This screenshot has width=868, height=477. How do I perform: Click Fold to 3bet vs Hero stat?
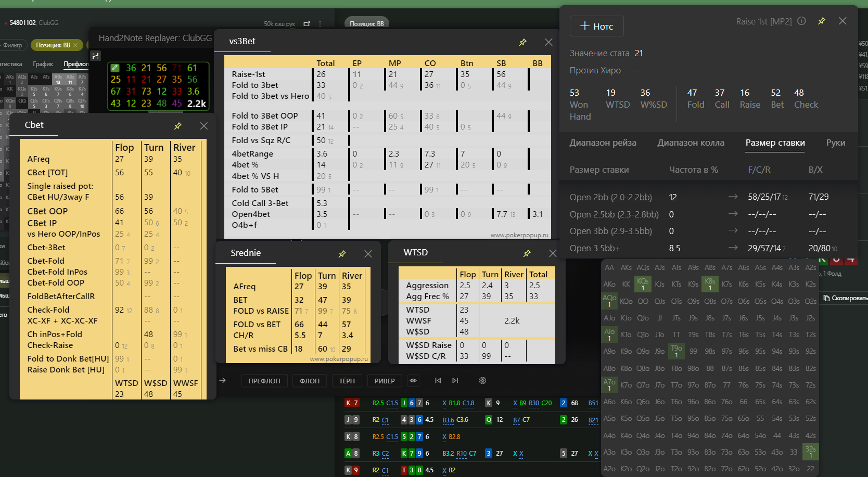pos(270,96)
